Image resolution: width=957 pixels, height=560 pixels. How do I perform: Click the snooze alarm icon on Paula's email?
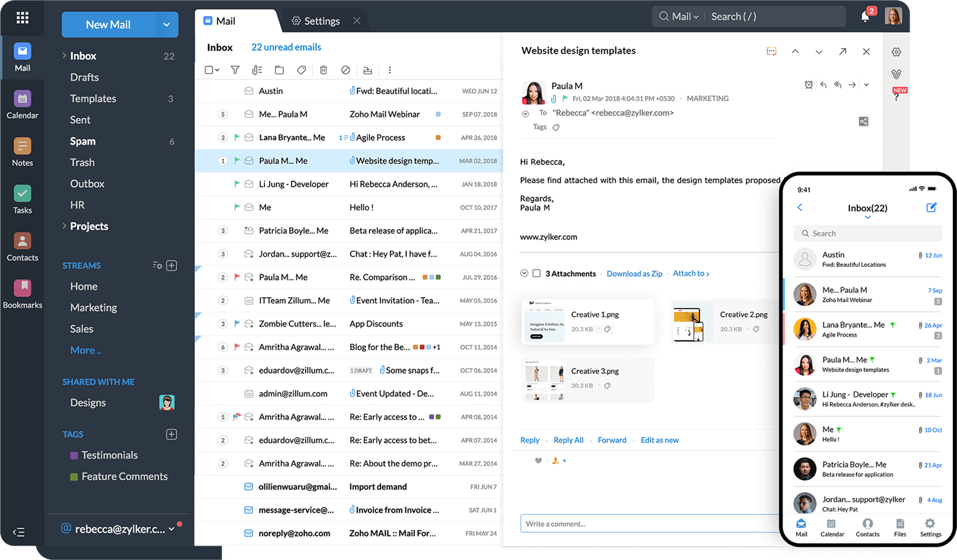(808, 84)
